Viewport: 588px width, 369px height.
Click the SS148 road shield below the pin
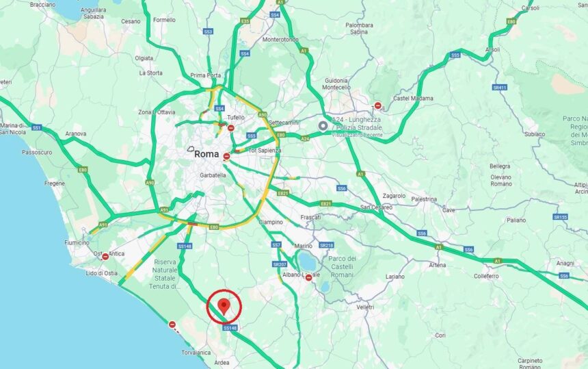(230, 328)
